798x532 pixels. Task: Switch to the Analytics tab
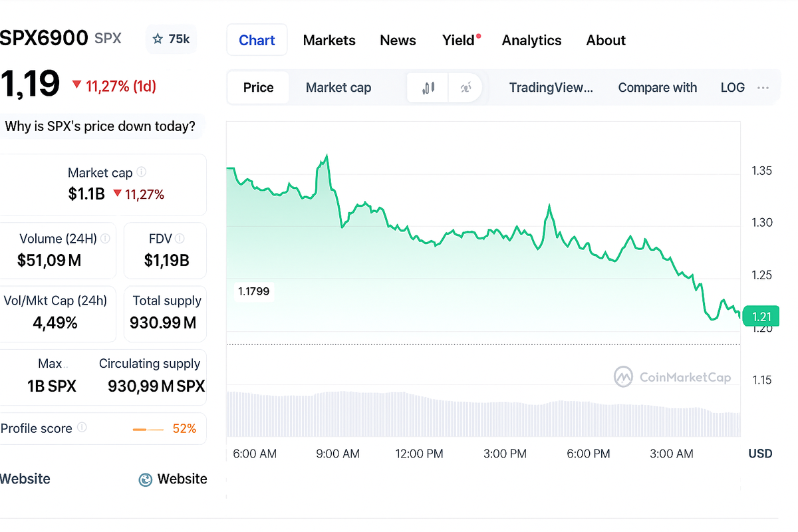[531, 40]
